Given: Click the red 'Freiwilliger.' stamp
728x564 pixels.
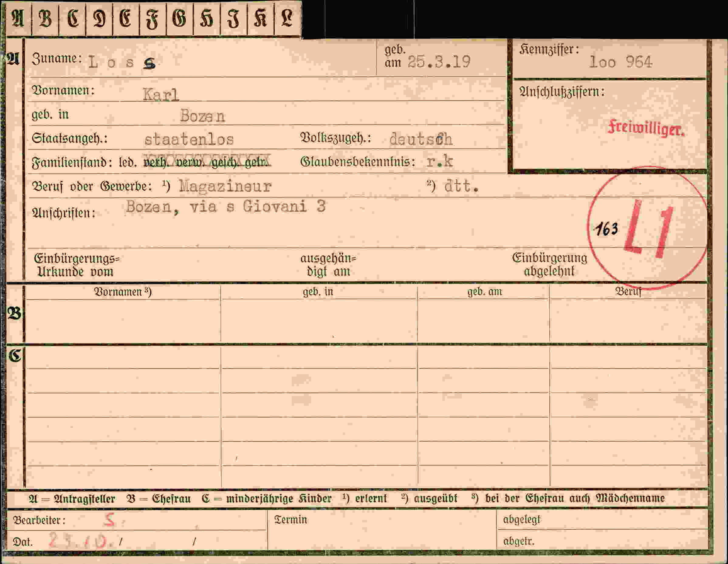Looking at the screenshot, I should [x=646, y=128].
